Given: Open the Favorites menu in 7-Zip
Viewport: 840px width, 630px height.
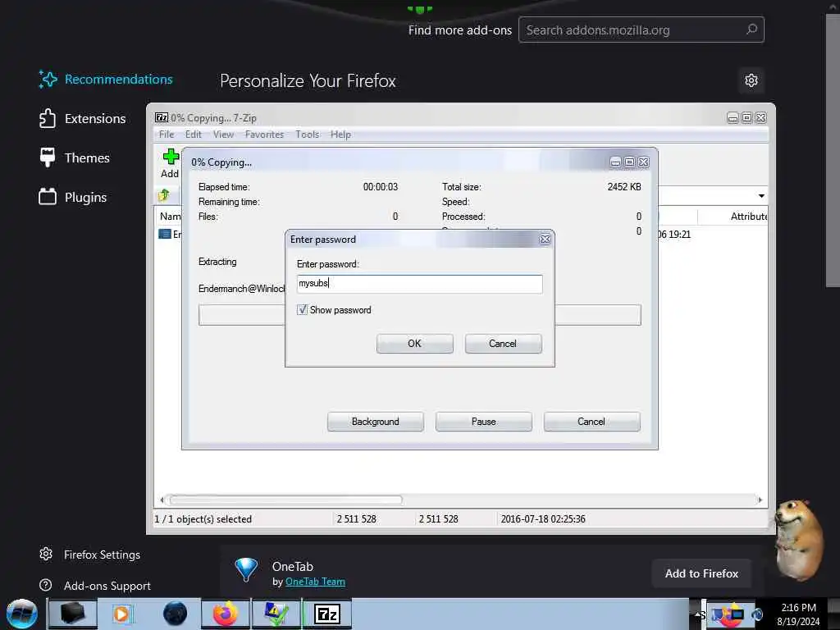Looking at the screenshot, I should click(x=265, y=135).
